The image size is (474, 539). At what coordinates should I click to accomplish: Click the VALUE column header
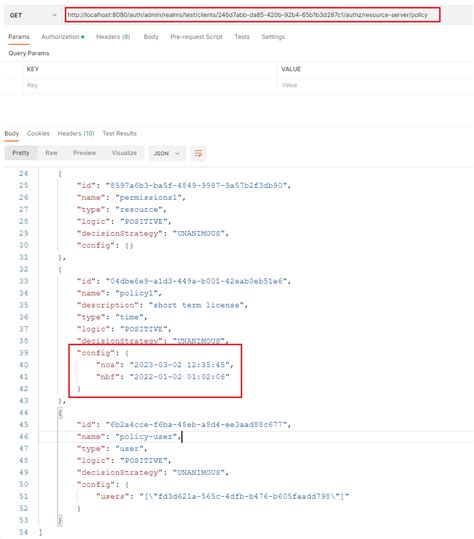[291, 69]
